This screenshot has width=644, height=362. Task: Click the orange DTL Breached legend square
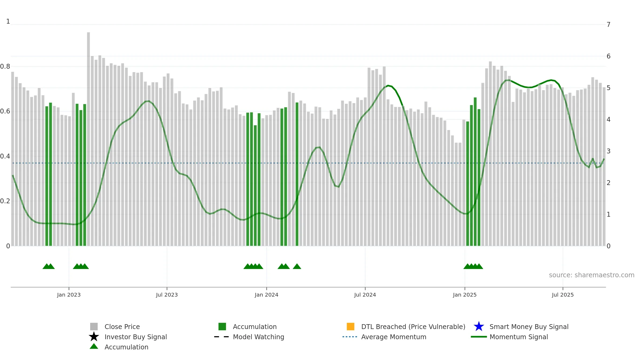coord(350,327)
